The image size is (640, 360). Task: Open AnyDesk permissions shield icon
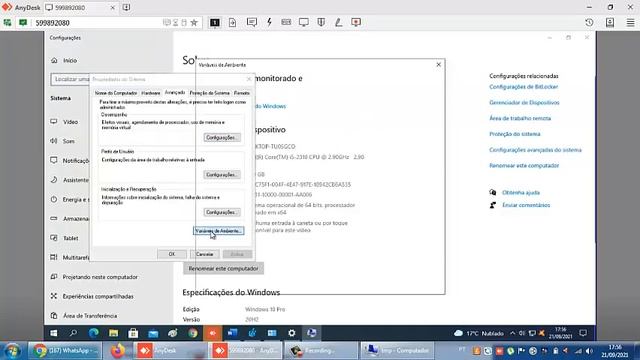[x=321, y=22]
